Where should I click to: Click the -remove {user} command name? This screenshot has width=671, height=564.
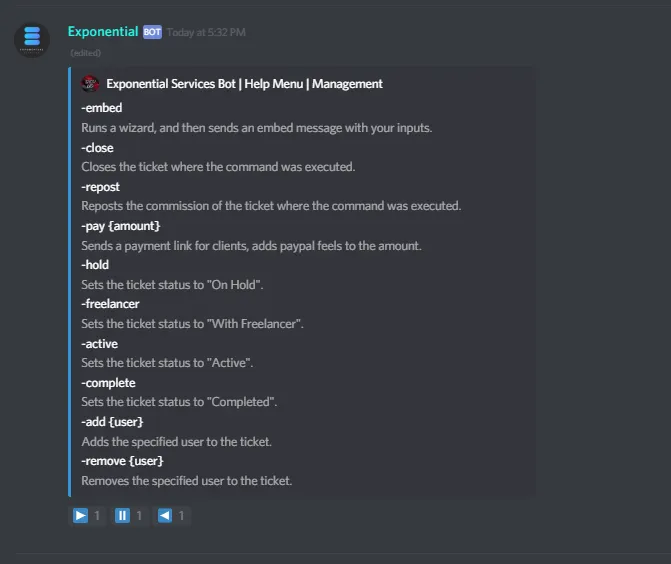[x=122, y=461]
